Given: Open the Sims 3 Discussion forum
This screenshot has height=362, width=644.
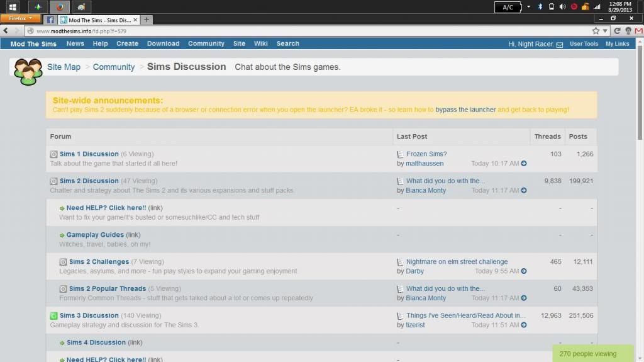Looking at the screenshot, I should [x=89, y=315].
